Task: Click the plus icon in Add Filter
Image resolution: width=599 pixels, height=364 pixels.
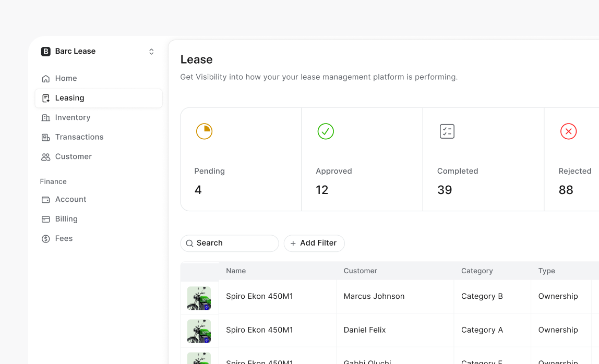Action: (293, 244)
